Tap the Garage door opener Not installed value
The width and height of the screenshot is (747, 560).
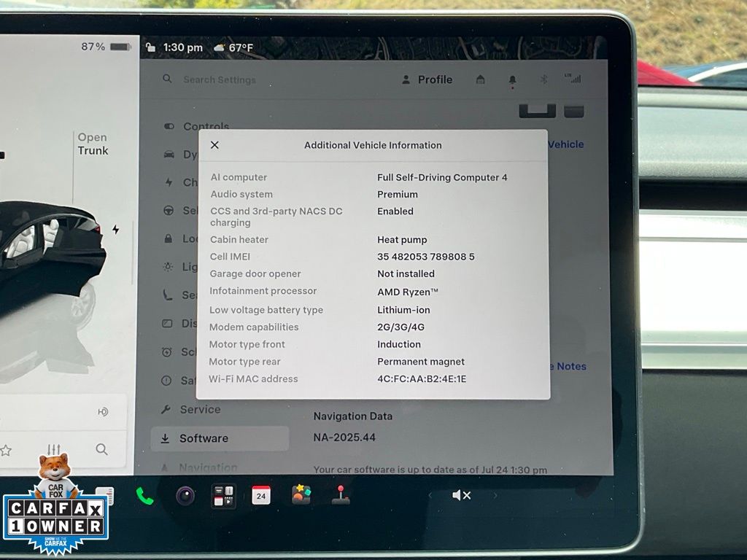[x=406, y=274]
